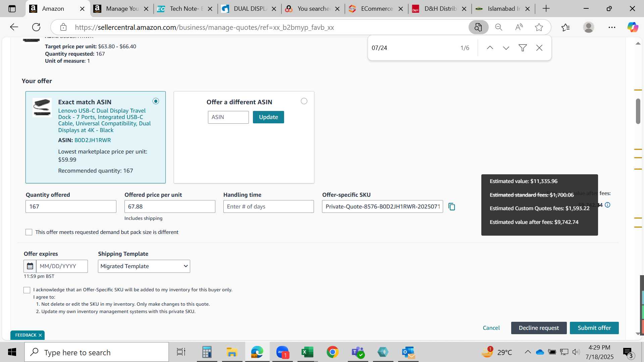
Task: Click the Cancel link
Action: (491, 328)
